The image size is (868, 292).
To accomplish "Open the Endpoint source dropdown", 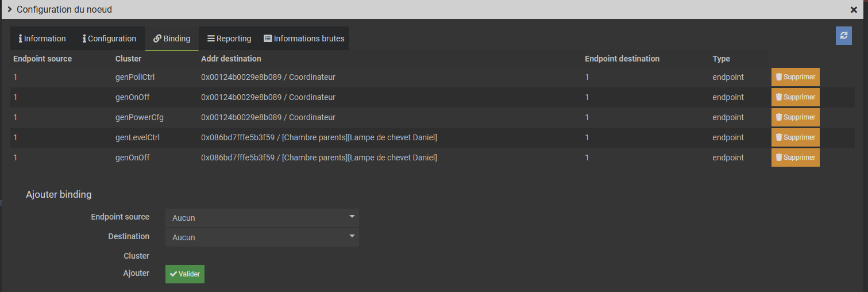I will tap(262, 218).
